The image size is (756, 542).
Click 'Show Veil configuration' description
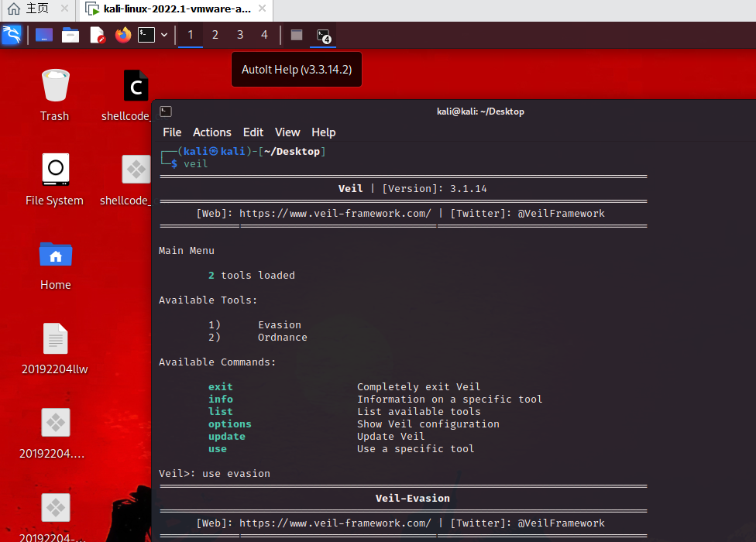(428, 424)
